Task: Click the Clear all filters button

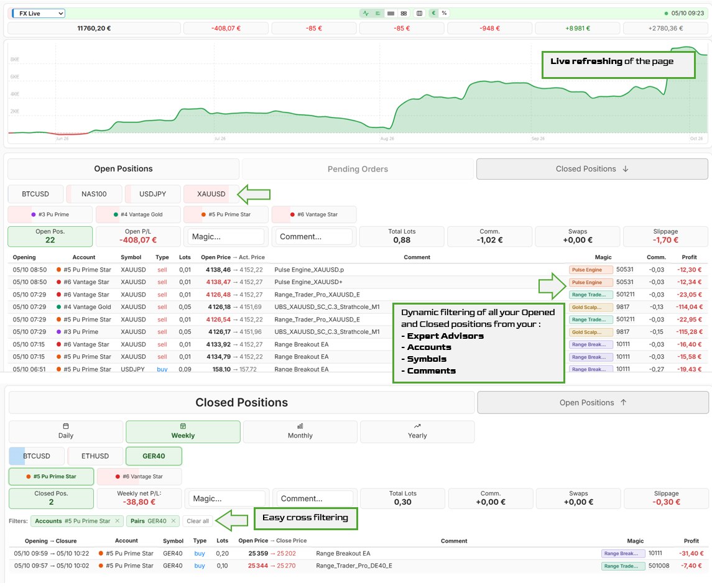Action: tap(198, 521)
